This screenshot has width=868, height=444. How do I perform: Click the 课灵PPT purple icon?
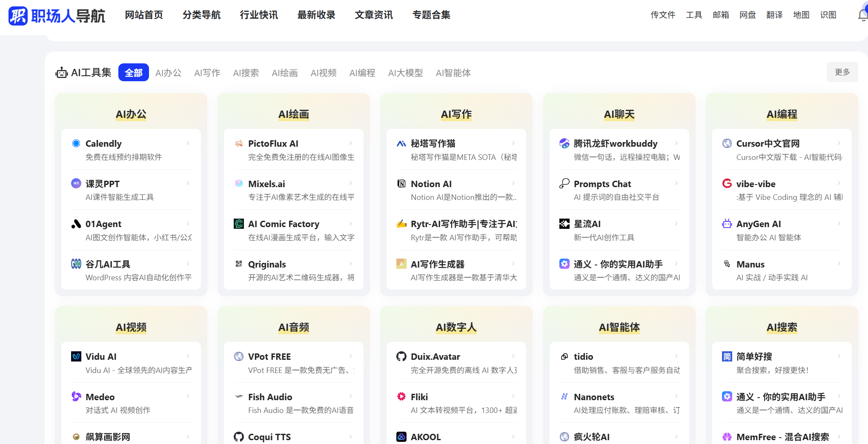point(76,183)
